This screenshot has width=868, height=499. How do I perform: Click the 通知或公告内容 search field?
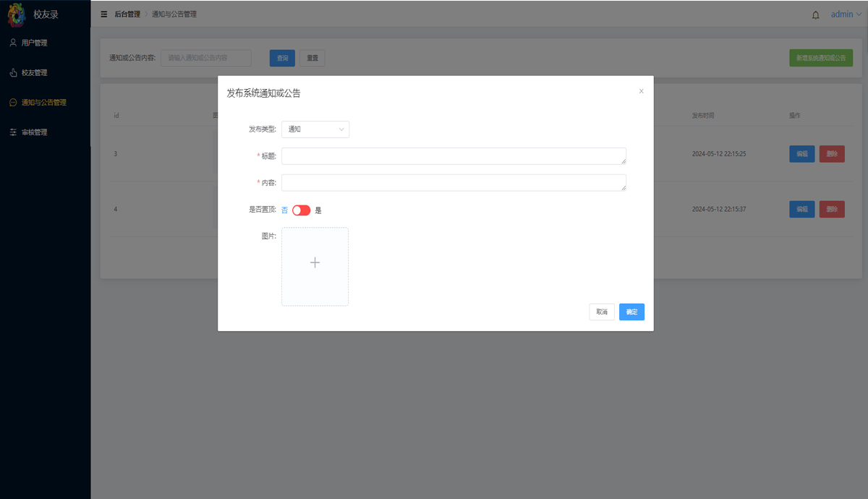pyautogui.click(x=206, y=58)
